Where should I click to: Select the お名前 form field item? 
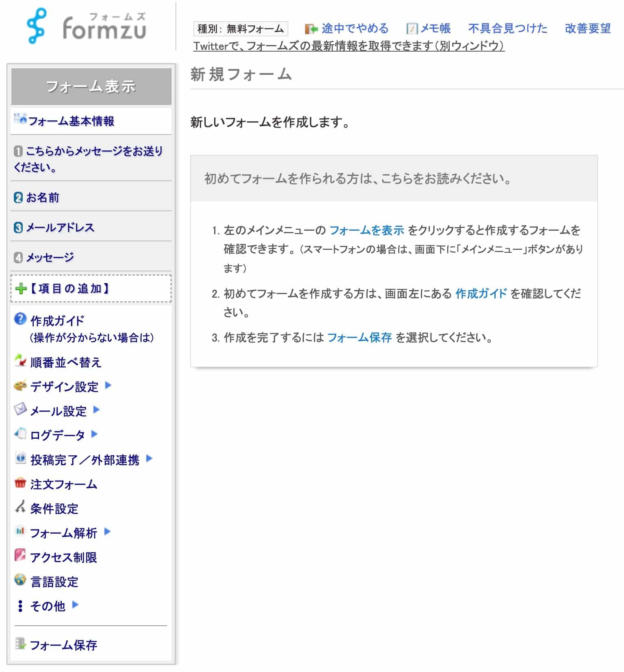(x=42, y=198)
